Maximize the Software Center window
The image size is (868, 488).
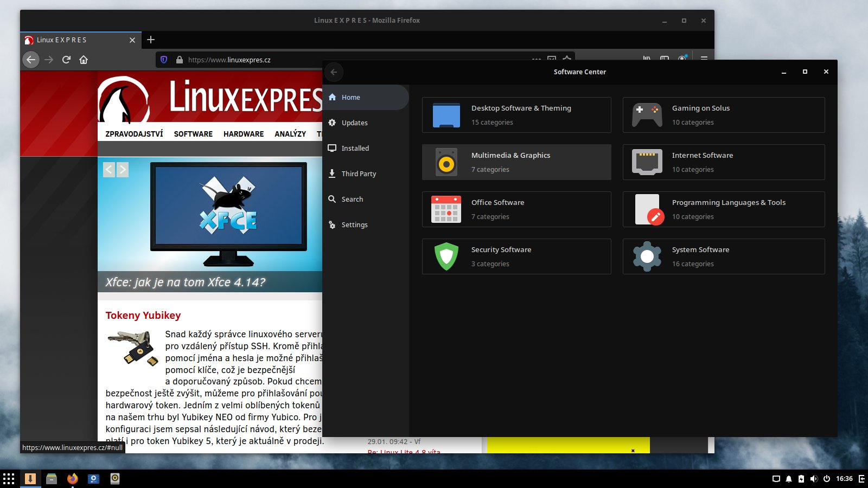805,72
